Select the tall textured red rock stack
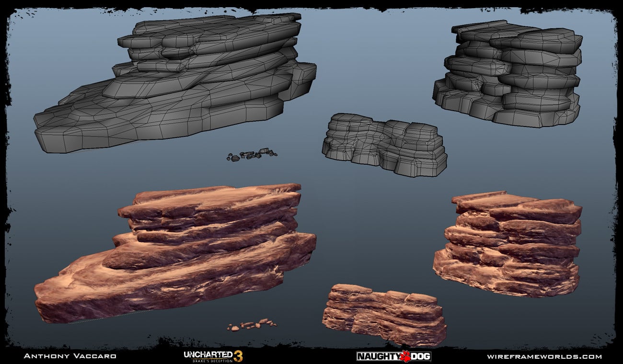Viewport: 623px width, 364px height. (508, 244)
